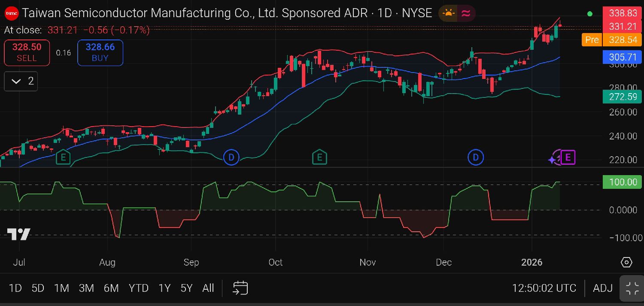Toggle ADJ adjusted price data
This screenshot has width=644, height=306.
(603, 288)
